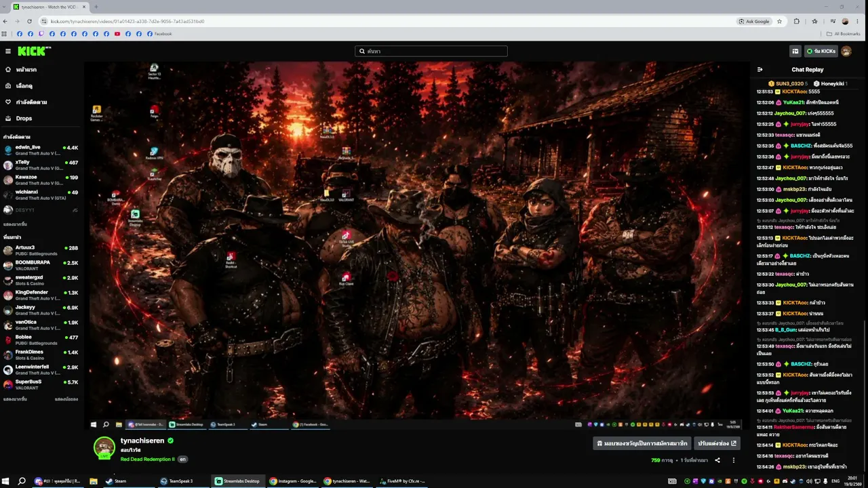
Task: Switch to the Instagram Chrome window in taskbar
Action: point(292,481)
